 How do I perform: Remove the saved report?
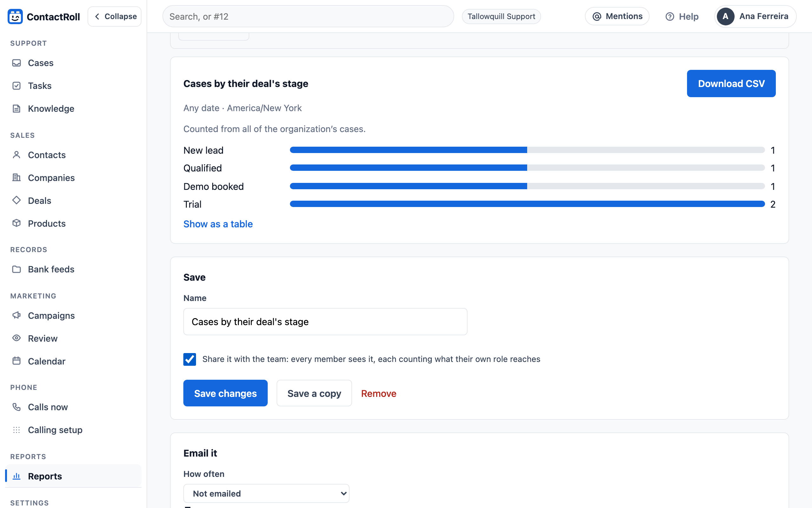pos(378,393)
